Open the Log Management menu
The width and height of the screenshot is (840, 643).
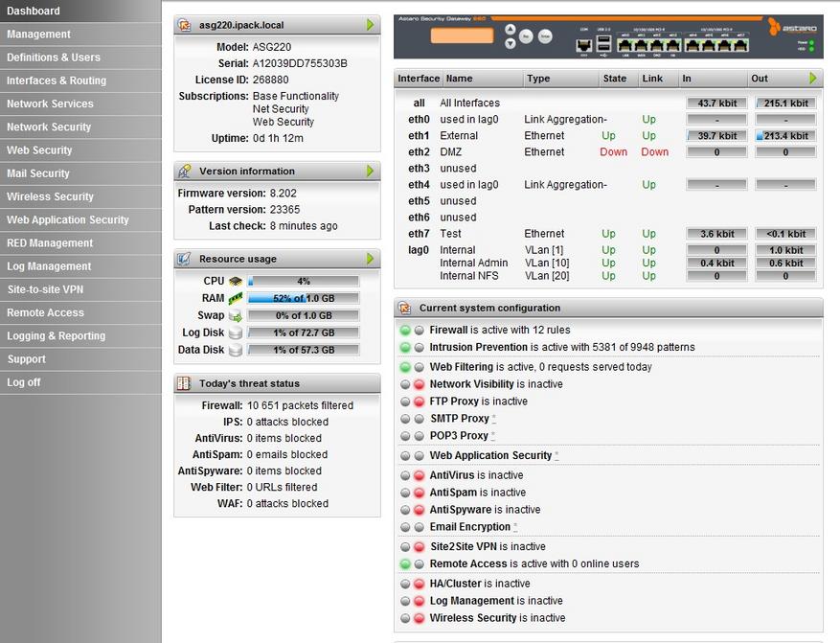tap(80, 266)
